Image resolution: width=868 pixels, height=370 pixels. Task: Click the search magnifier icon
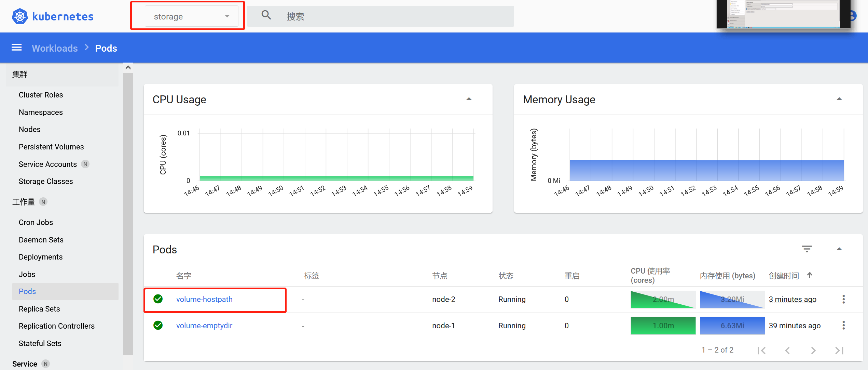(x=266, y=16)
